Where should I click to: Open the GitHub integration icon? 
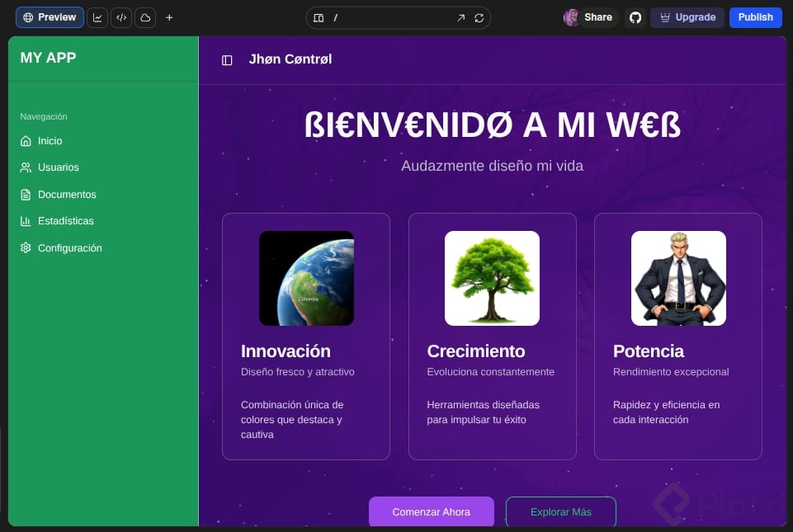coord(635,17)
